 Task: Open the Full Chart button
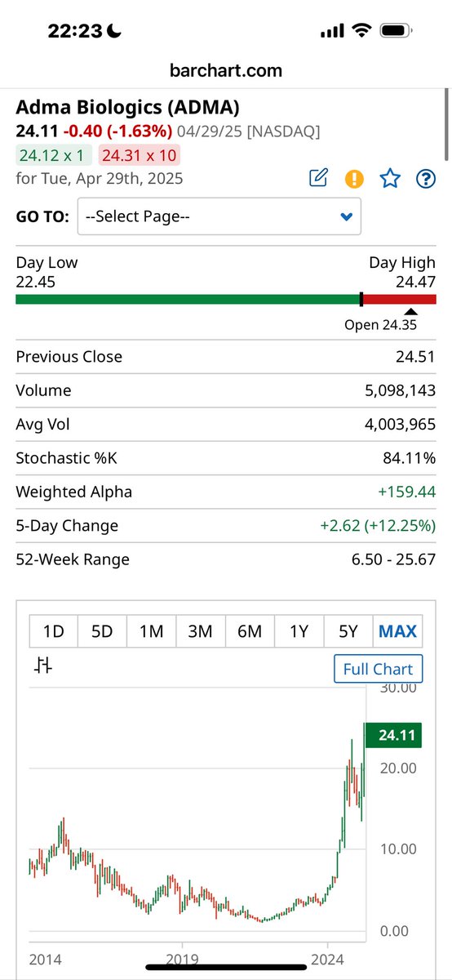(x=379, y=669)
